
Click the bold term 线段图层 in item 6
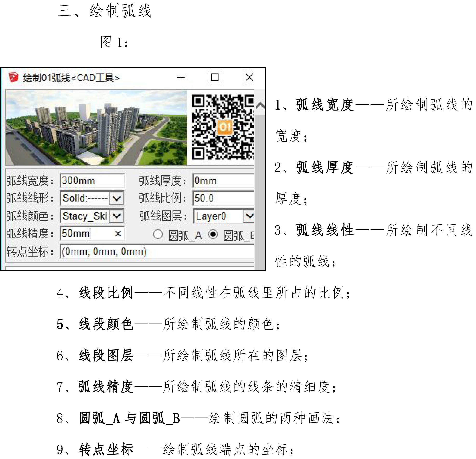pos(106,355)
